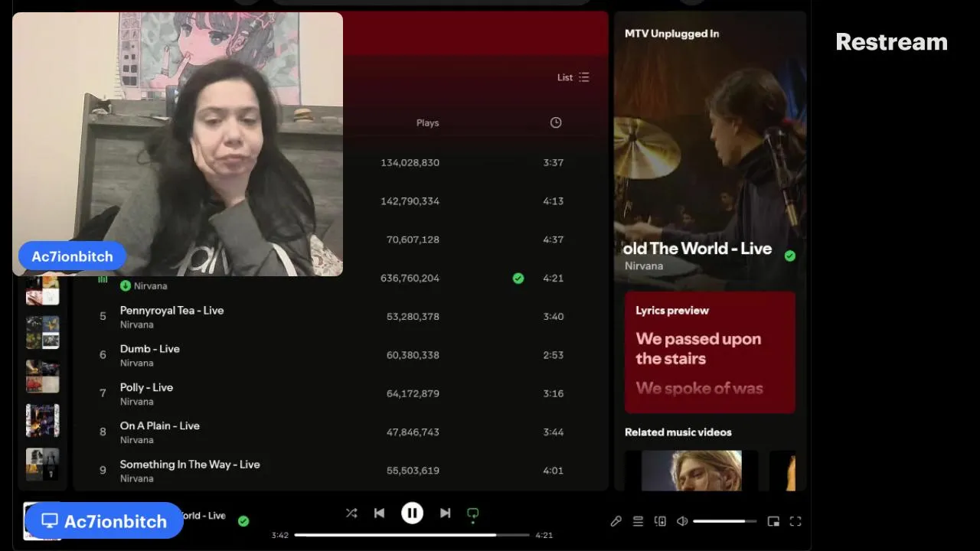The height and width of the screenshot is (551, 980).
Task: Click the play count 53,280,378
Action: 413,316
